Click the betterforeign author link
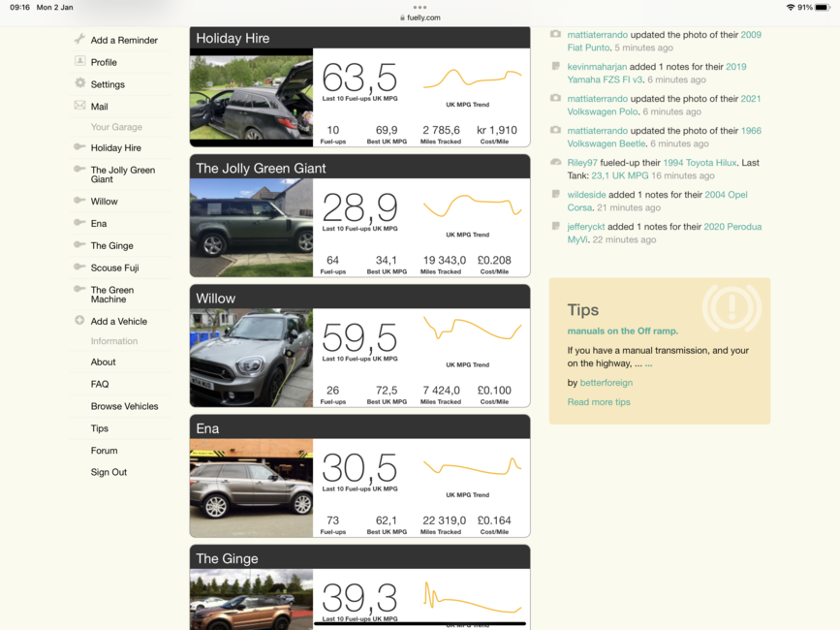The image size is (840, 630). (607, 383)
